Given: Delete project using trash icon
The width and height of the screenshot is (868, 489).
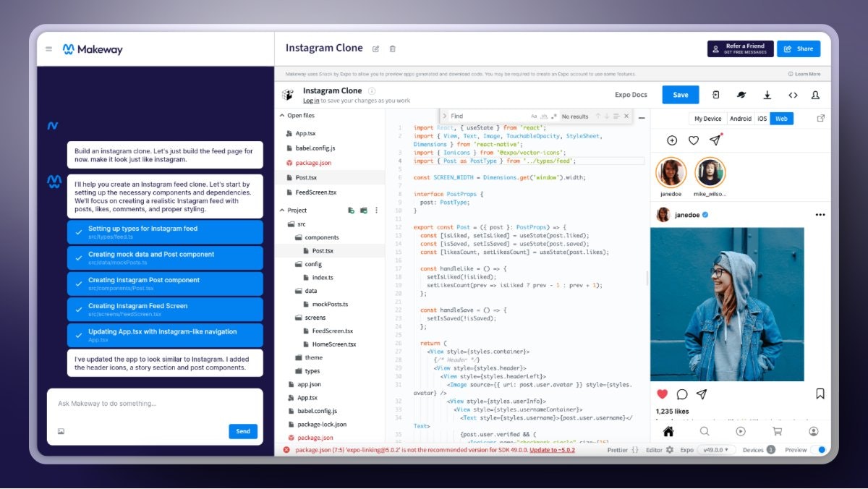Looking at the screenshot, I should click(x=393, y=49).
